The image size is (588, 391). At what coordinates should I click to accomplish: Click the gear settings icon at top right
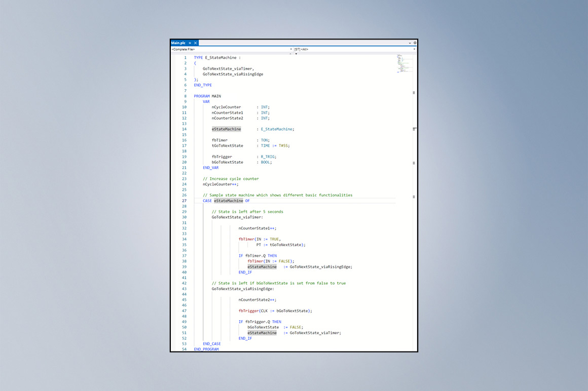pos(415,43)
